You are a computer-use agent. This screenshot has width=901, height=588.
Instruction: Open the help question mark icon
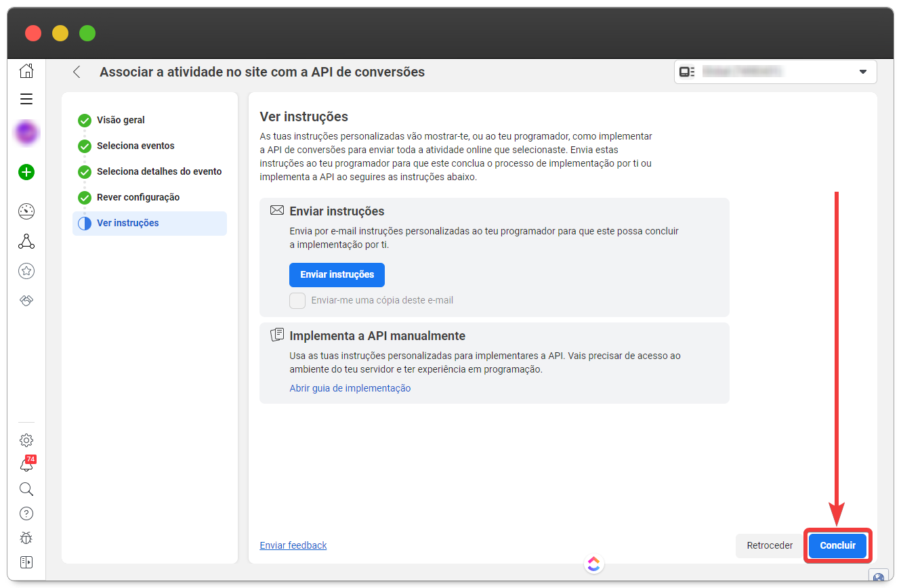26,513
